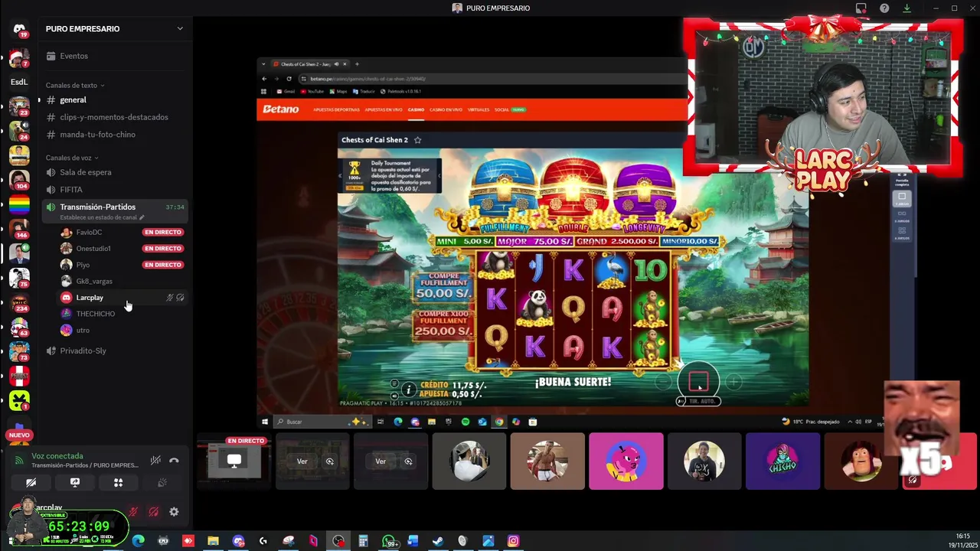Open Microsoft Edge on taskbar
980x551 pixels.
coord(138,541)
